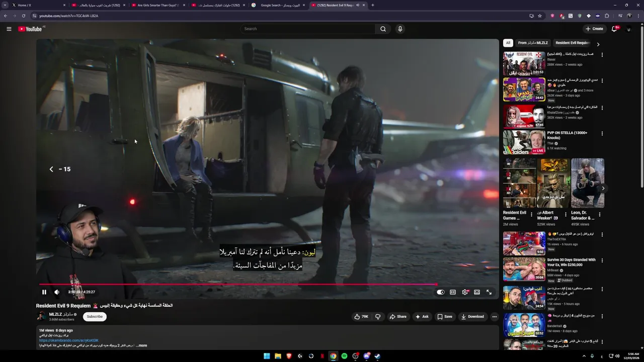This screenshot has height=362, width=644.
Task: Open the tab search dropdown arrow
Action: [5, 5]
